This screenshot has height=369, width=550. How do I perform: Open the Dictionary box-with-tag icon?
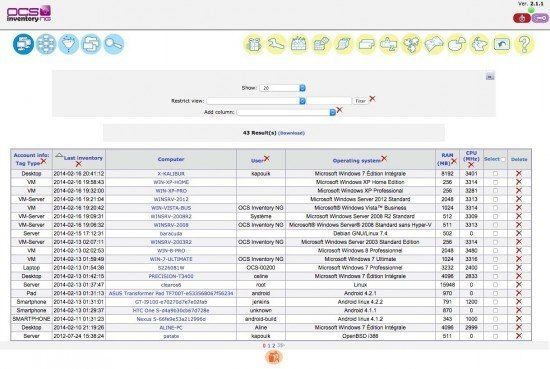pyautogui.click(x=321, y=44)
